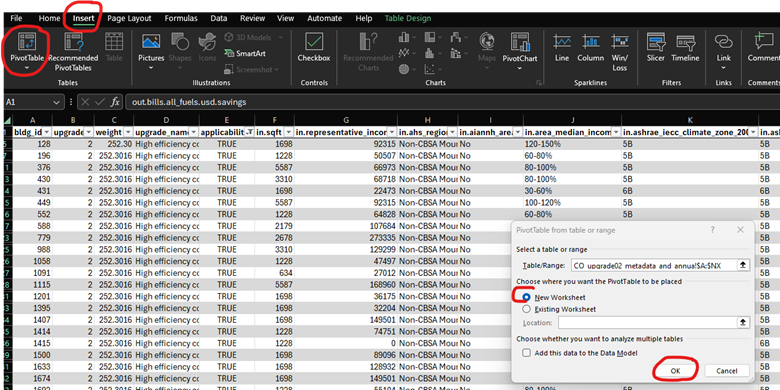Open the bldg_id column filter dropdown

47,133
